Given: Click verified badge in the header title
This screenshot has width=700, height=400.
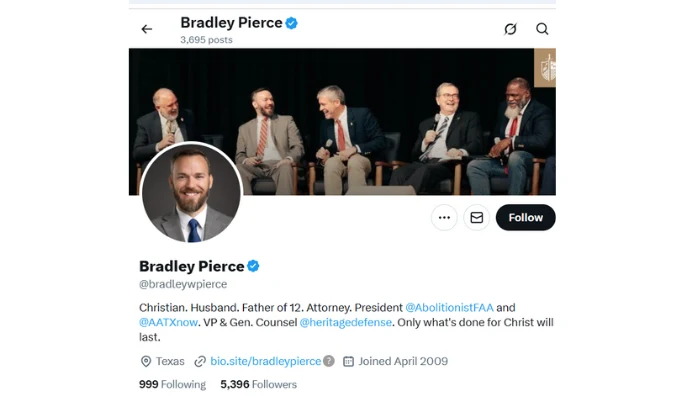Looking at the screenshot, I should pos(292,23).
